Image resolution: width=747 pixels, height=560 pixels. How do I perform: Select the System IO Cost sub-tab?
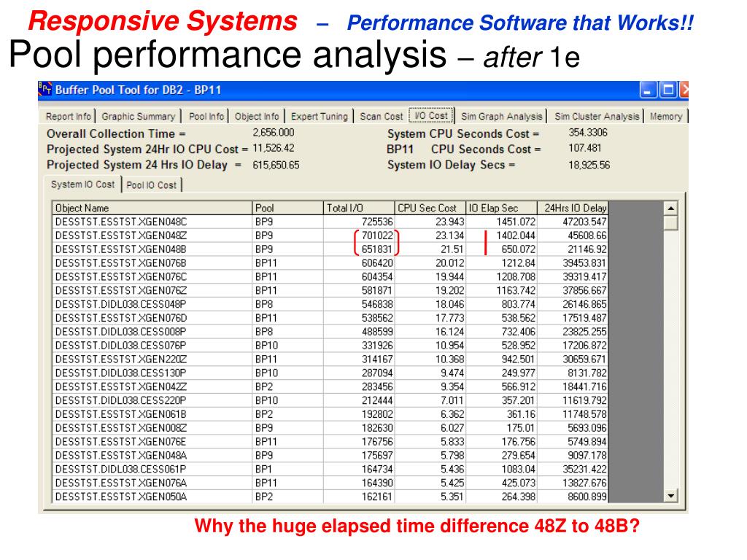tap(83, 184)
